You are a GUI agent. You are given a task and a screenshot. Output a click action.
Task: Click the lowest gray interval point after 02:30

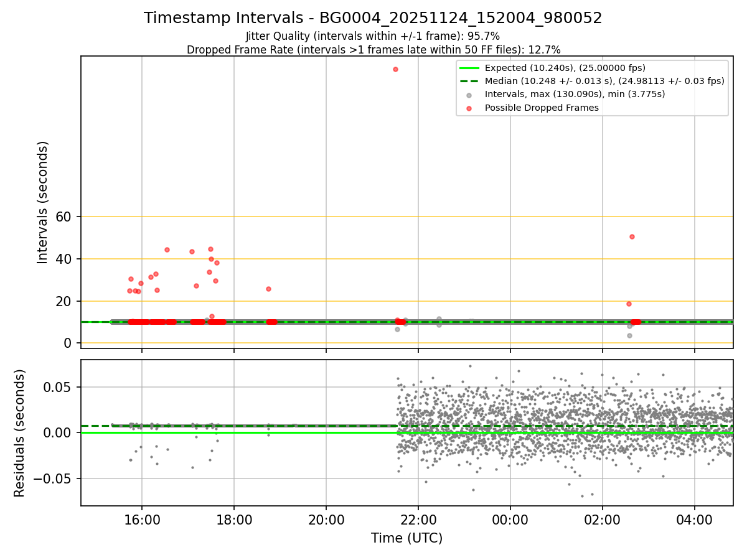tap(629, 335)
